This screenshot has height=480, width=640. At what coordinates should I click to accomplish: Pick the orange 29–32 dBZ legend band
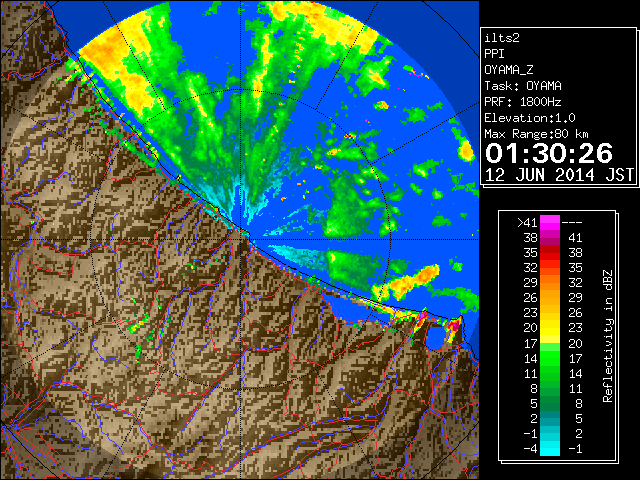[550, 283]
